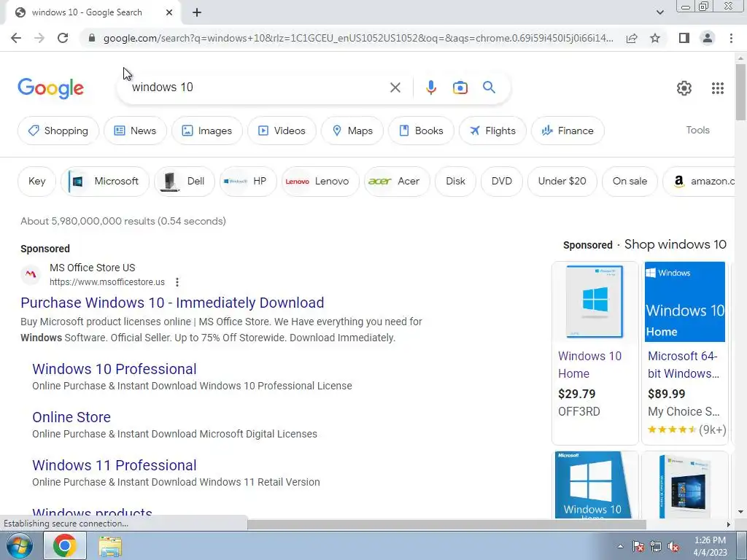Viewport: 747px width, 560px height.
Task: Open the Windows Start menu
Action: (x=19, y=545)
